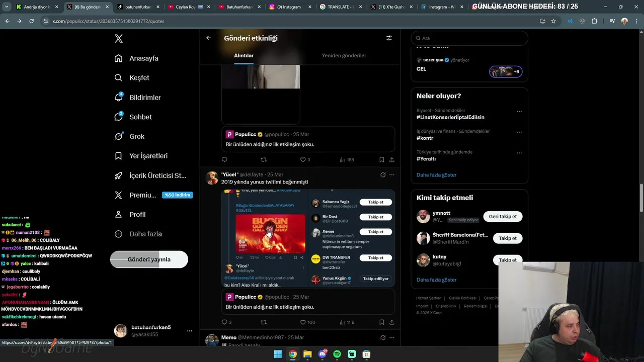Reload the browser page
This screenshot has width=644, height=362.
point(31,21)
